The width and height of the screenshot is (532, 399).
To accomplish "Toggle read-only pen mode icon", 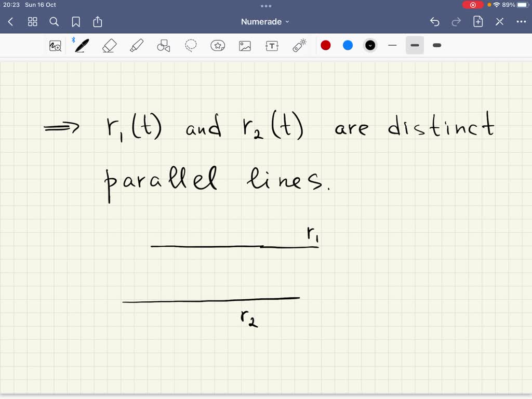I will 499,22.
